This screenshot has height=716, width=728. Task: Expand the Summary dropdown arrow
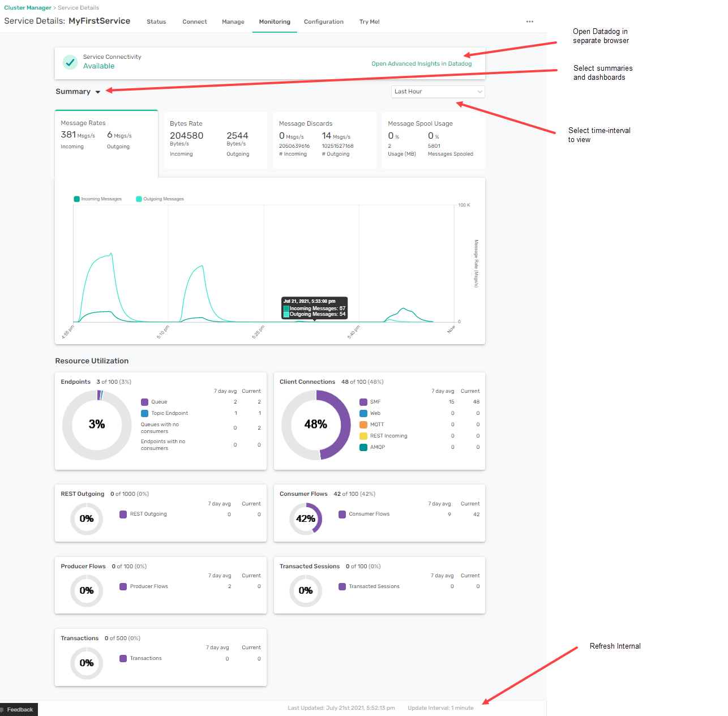click(98, 92)
